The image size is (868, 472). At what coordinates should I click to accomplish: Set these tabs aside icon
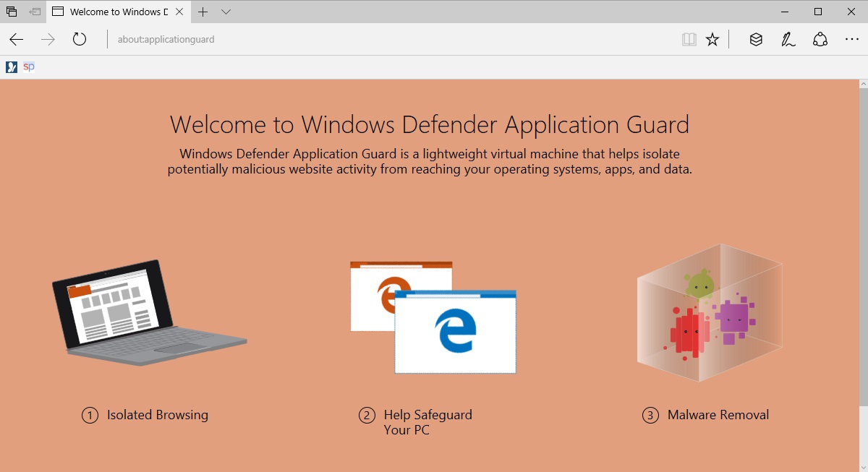[35, 12]
